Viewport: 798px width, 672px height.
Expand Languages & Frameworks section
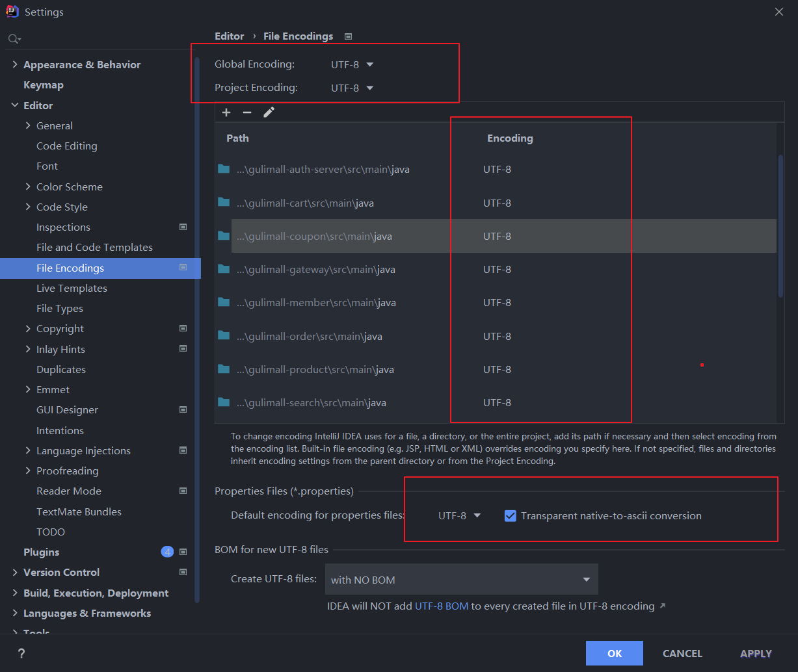15,613
